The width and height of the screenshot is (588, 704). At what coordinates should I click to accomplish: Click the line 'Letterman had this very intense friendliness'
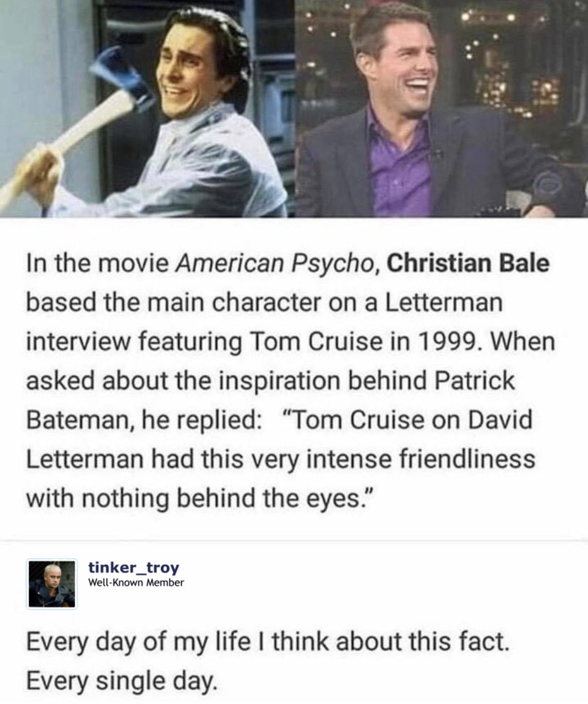click(280, 459)
